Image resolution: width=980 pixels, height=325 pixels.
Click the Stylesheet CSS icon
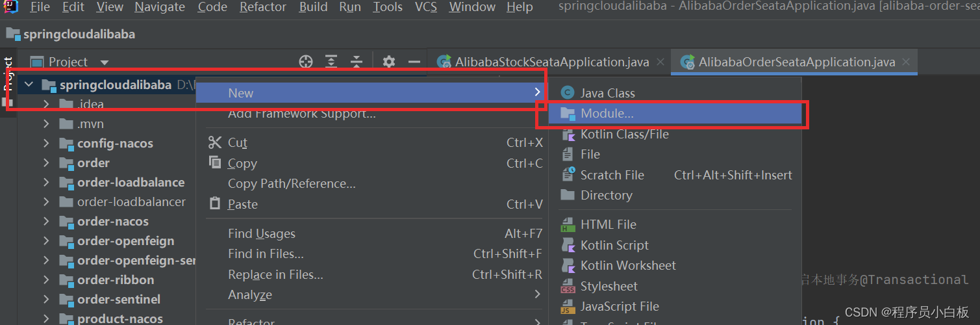click(568, 286)
